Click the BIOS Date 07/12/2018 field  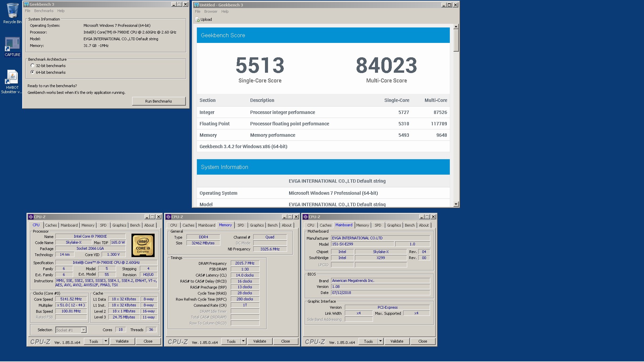coord(380,293)
